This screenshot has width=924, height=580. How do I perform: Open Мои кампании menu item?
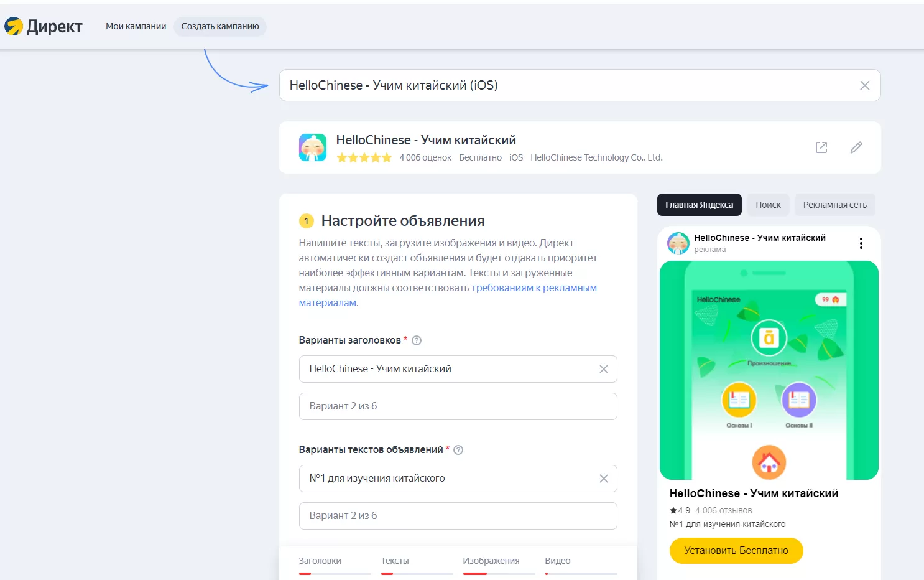click(x=136, y=26)
